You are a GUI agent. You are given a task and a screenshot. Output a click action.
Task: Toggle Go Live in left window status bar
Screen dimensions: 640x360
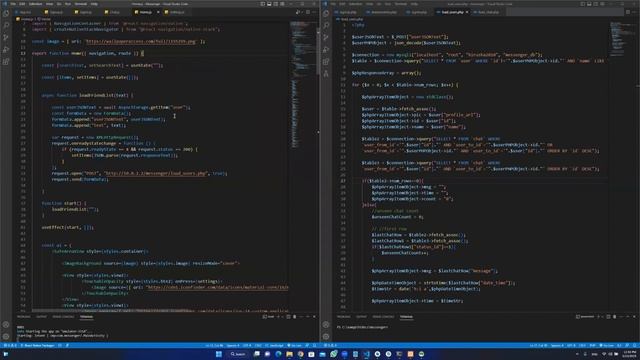click(295, 346)
